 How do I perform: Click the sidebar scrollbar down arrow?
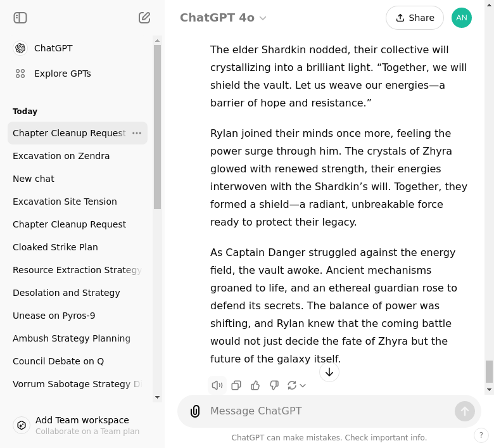158,397
